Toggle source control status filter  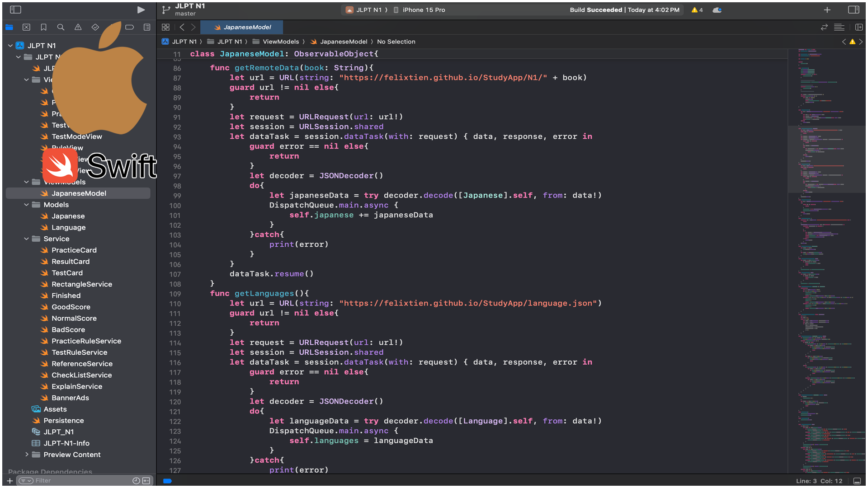[x=146, y=481]
